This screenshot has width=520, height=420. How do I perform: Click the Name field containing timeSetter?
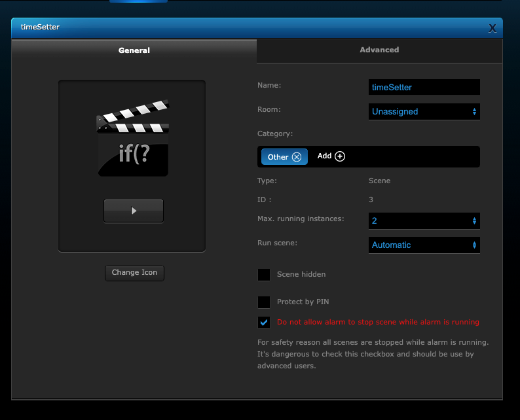click(424, 87)
